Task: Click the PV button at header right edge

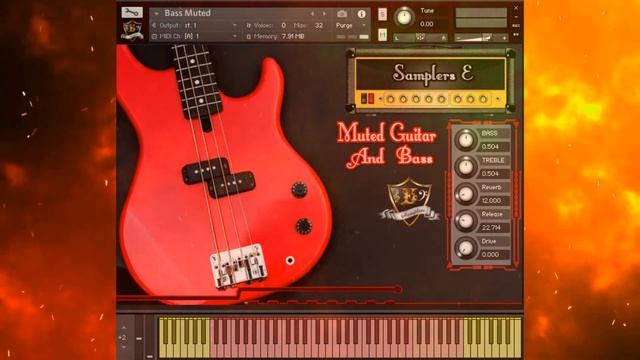Action: (516, 35)
